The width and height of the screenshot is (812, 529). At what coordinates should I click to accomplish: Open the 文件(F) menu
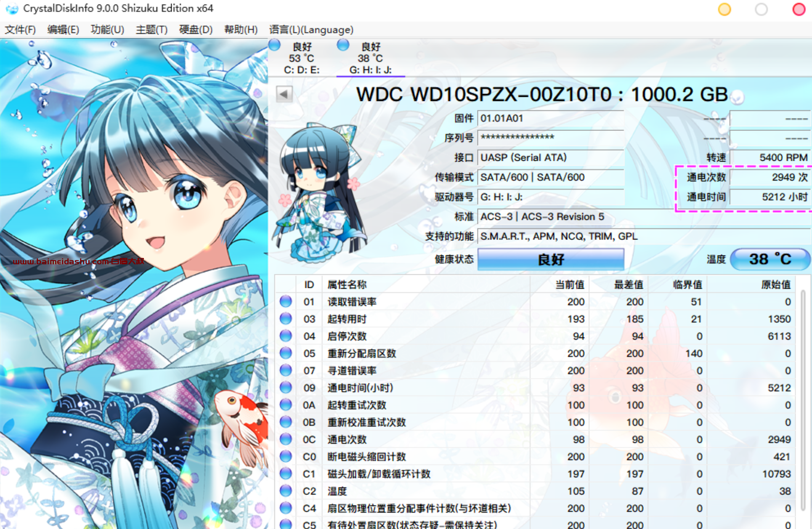click(20, 30)
